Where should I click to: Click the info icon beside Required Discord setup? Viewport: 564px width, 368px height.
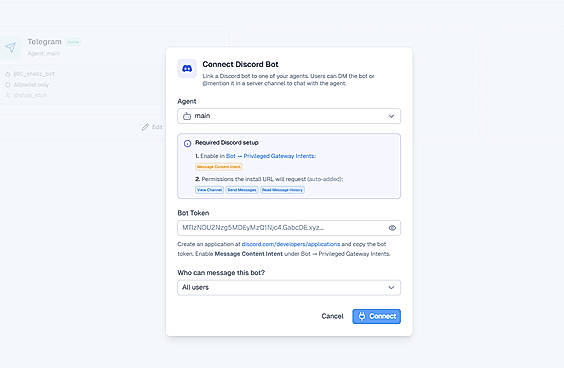pyautogui.click(x=187, y=144)
